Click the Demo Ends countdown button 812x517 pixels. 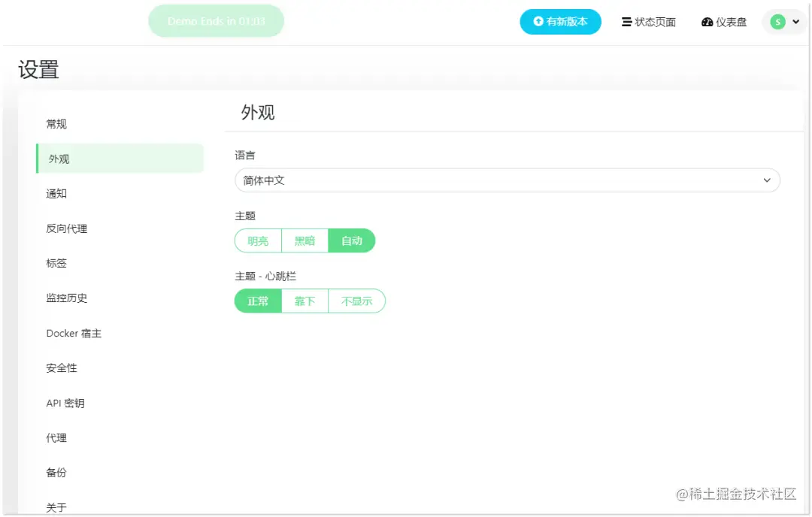[x=216, y=22]
